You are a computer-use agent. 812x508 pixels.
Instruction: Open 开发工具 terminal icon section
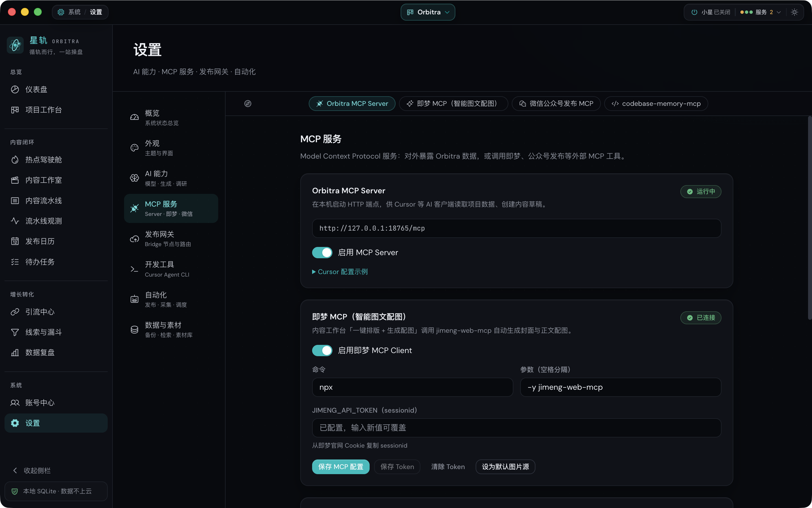[134, 269]
